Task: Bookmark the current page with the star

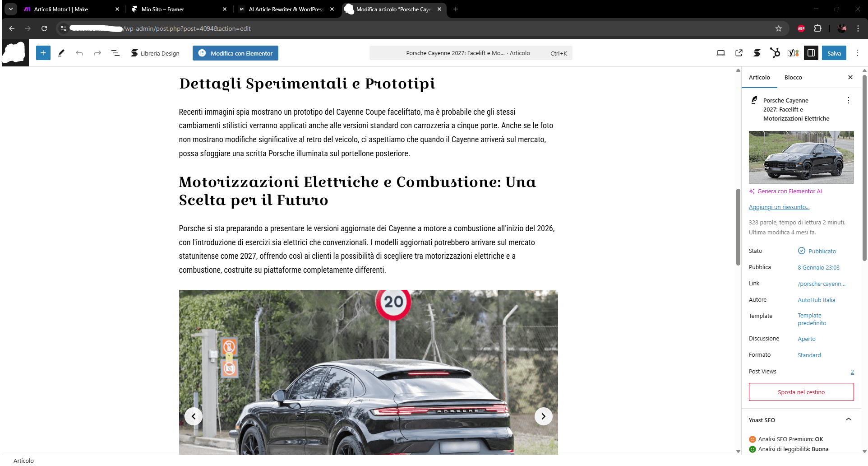Action: coord(778,28)
